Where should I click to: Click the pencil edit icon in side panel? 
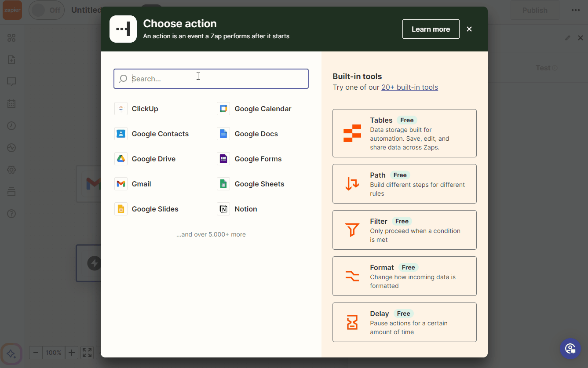(x=567, y=38)
